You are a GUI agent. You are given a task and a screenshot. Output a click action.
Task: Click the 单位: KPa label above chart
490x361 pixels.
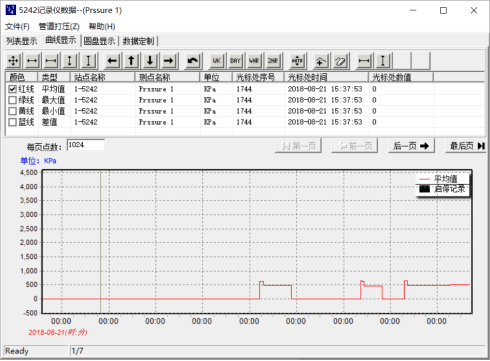[x=38, y=161]
